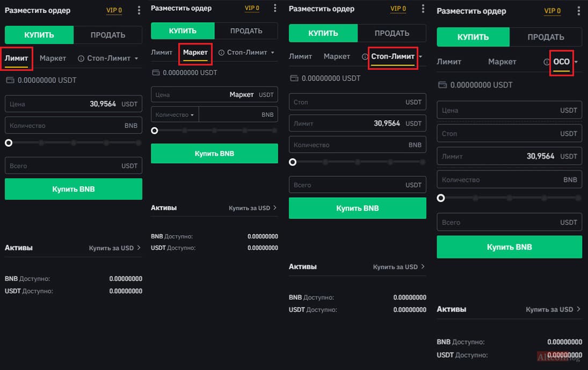
Task: Expand arrow next to selected Стоп-Лимит tab
Action: (x=421, y=56)
